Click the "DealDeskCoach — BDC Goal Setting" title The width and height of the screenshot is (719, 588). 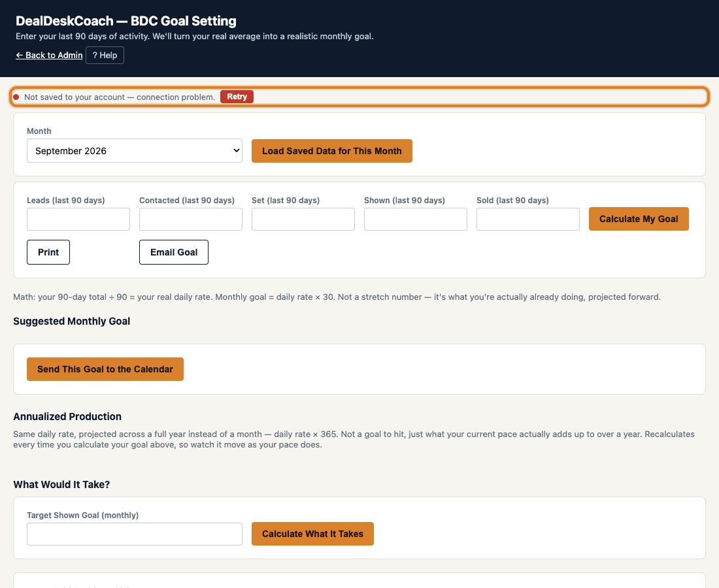126,21
